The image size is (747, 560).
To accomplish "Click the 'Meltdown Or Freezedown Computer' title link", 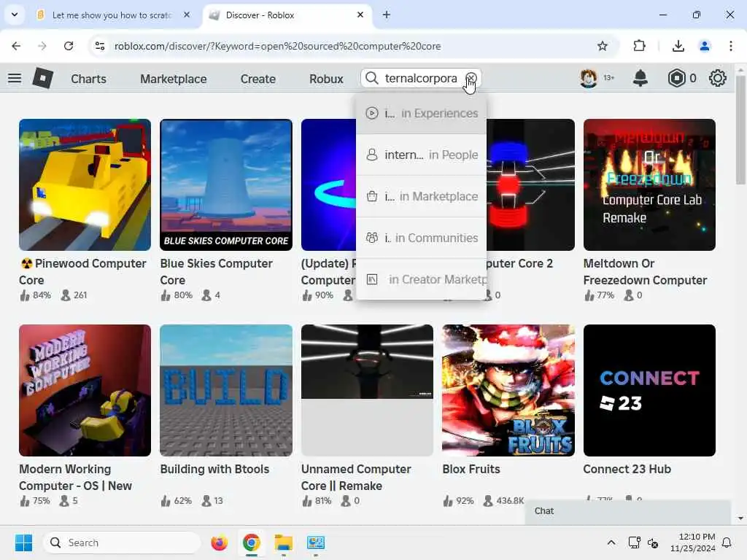I will coord(645,271).
